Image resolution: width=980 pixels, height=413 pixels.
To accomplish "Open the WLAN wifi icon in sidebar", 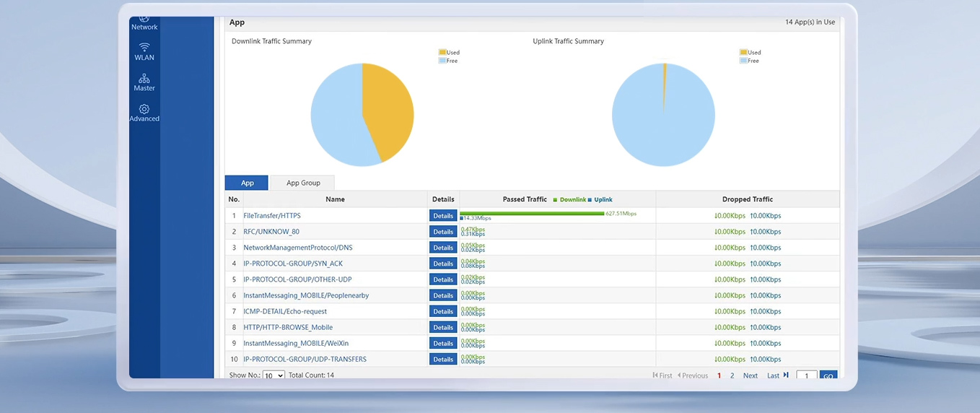I will click(x=144, y=47).
